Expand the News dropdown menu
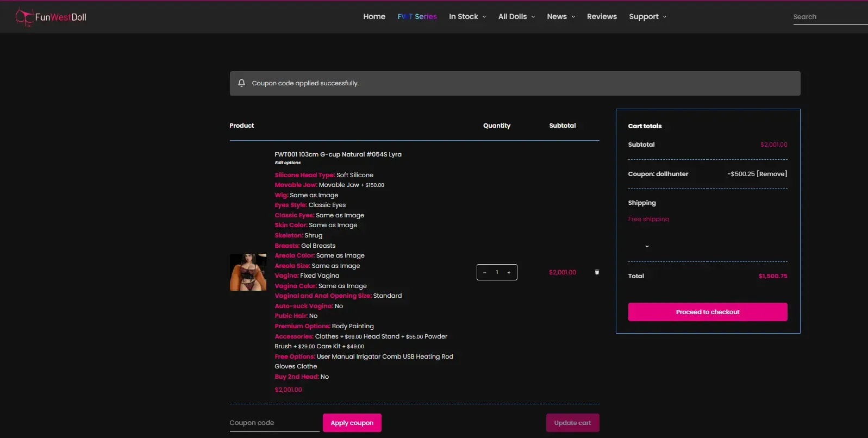 (x=561, y=16)
